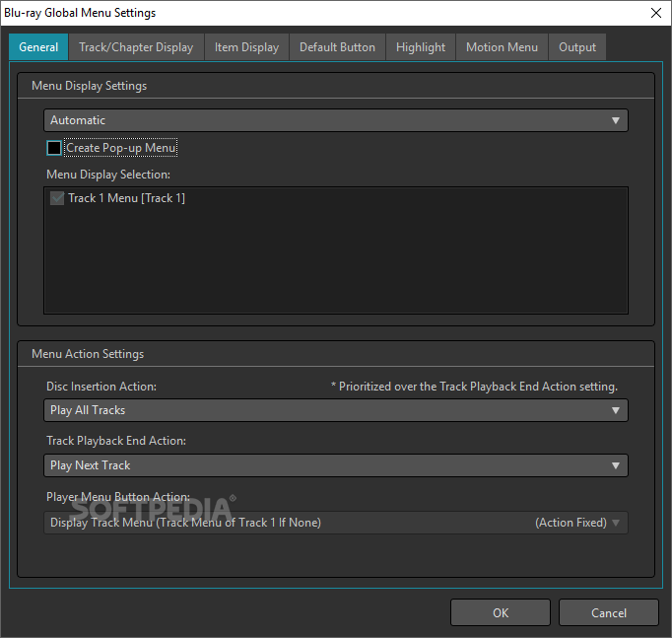Click the Player Menu Button Action dropdown
This screenshot has height=638, width=672.
[x=336, y=523]
